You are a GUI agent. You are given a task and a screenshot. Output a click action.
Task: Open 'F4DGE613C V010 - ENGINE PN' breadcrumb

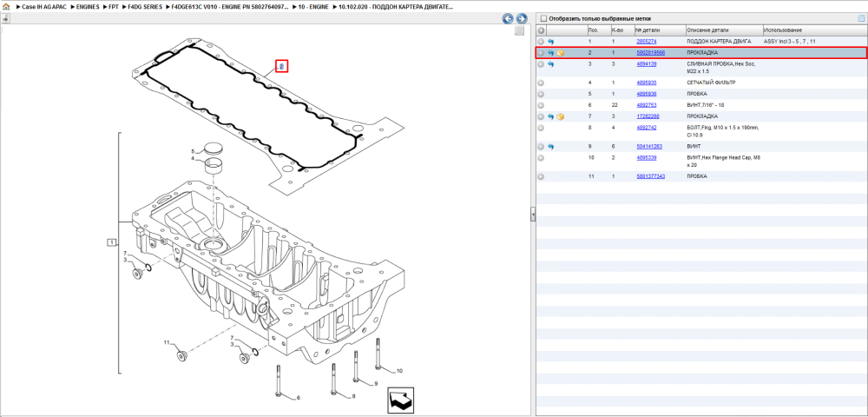click(x=230, y=9)
